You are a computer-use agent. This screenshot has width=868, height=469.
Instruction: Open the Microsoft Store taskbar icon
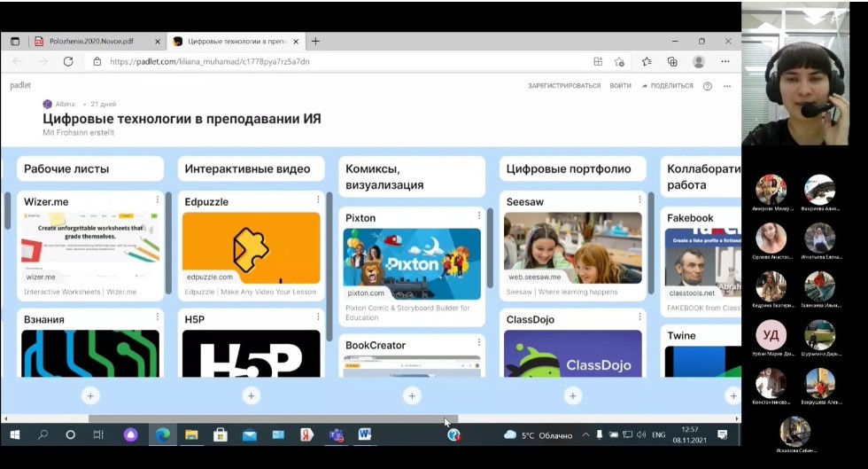[x=221, y=435]
